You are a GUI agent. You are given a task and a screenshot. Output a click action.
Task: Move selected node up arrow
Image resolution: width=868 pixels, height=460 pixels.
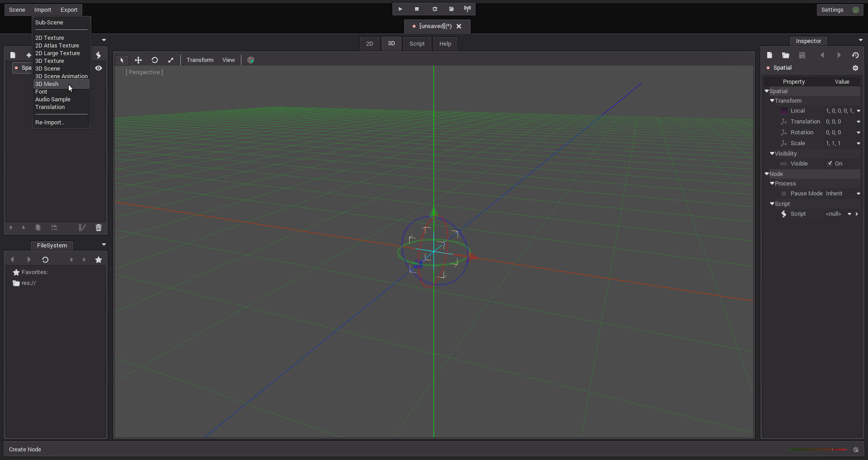pos(11,228)
